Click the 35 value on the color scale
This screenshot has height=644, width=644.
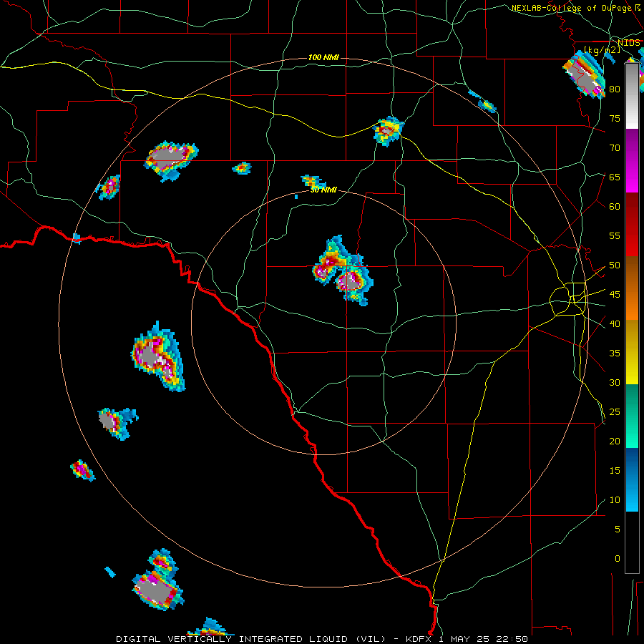615,353
